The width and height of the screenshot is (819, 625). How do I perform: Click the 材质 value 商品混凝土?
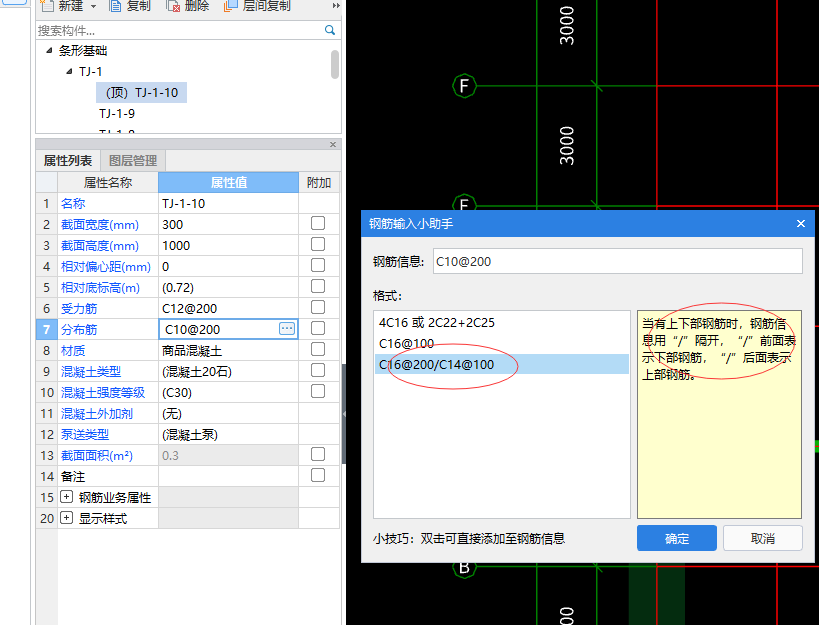point(228,350)
